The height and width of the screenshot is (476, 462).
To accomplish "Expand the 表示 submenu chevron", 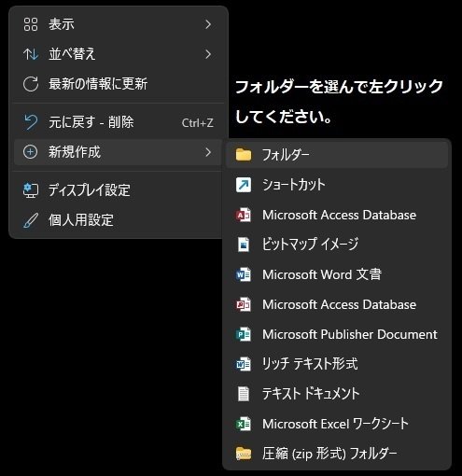I will (x=208, y=24).
